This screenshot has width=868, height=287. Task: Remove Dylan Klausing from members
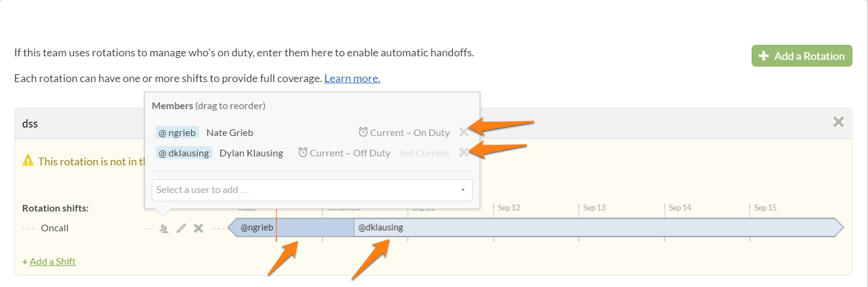[463, 153]
